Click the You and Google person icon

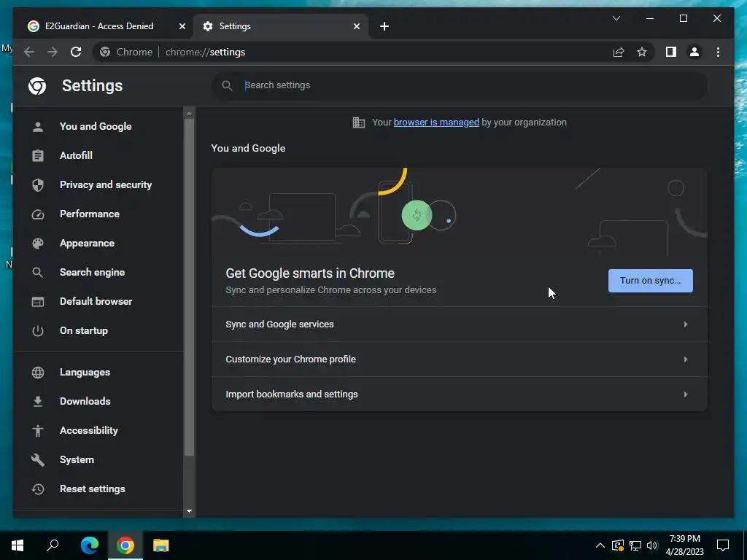[x=38, y=127]
